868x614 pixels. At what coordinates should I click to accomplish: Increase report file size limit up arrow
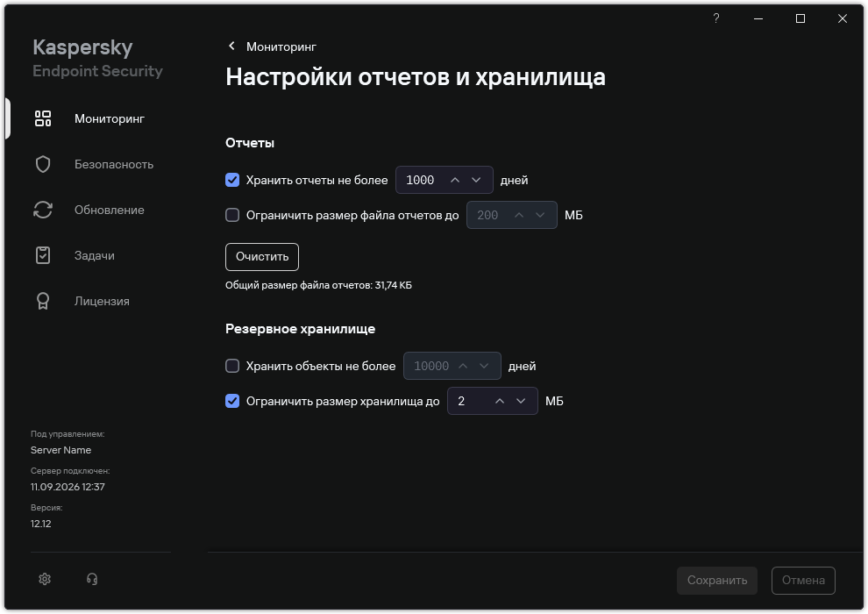pyautogui.click(x=519, y=215)
